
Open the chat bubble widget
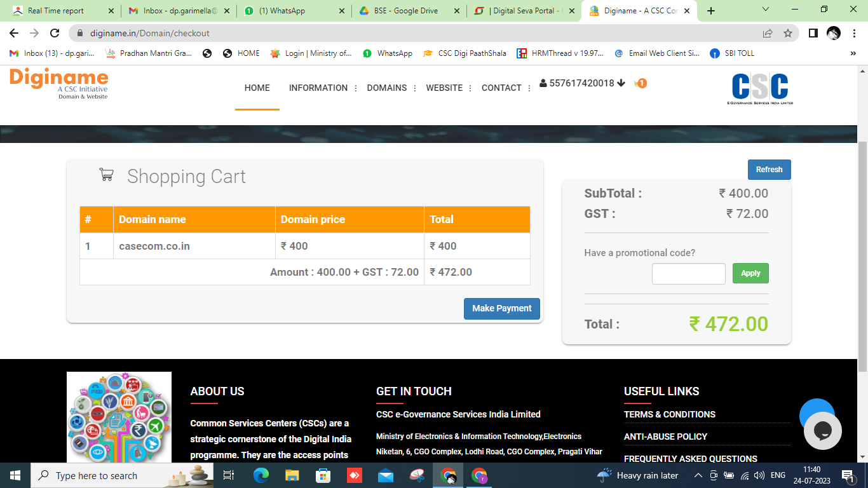coord(823,431)
